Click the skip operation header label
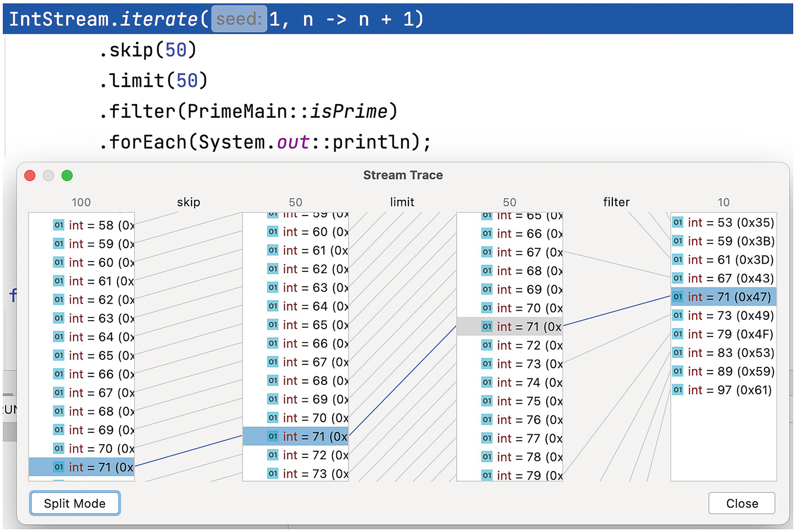The width and height of the screenshot is (796, 532). click(188, 202)
